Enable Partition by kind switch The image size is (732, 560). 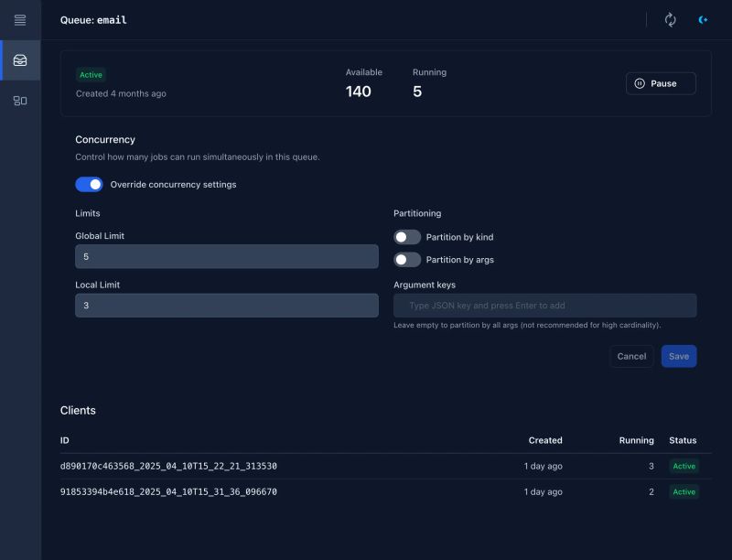point(407,237)
